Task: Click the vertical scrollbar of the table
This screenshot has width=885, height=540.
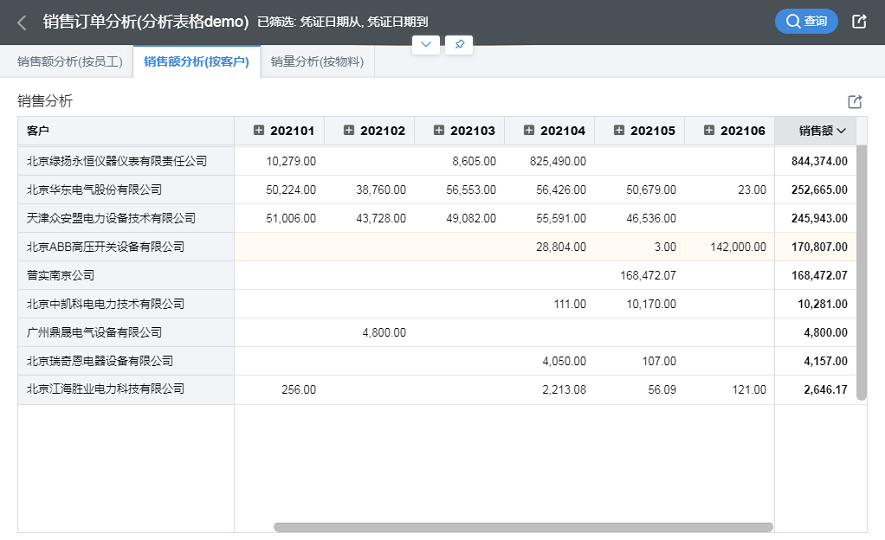Action: 861,270
